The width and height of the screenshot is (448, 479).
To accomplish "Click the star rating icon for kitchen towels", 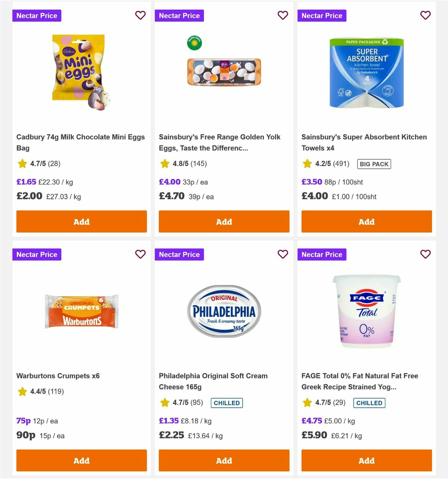I will (307, 164).
